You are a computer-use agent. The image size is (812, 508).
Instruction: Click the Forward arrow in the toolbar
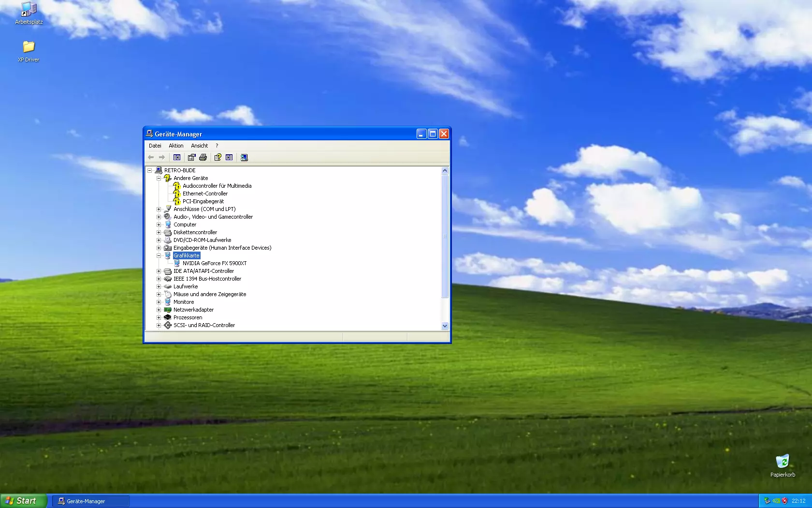click(x=162, y=157)
